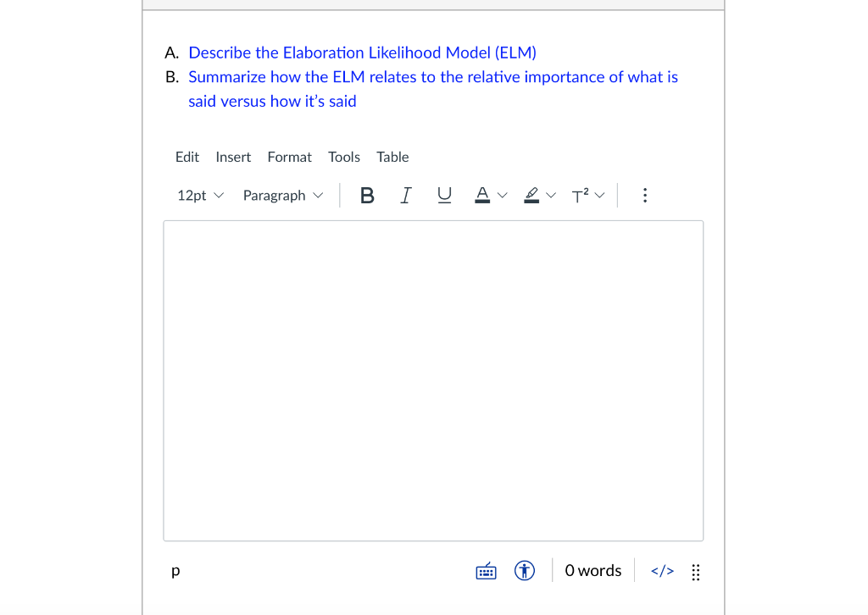868x615 pixels.
Task: Open the keyboard shortcuts help icon
Action: [486, 571]
